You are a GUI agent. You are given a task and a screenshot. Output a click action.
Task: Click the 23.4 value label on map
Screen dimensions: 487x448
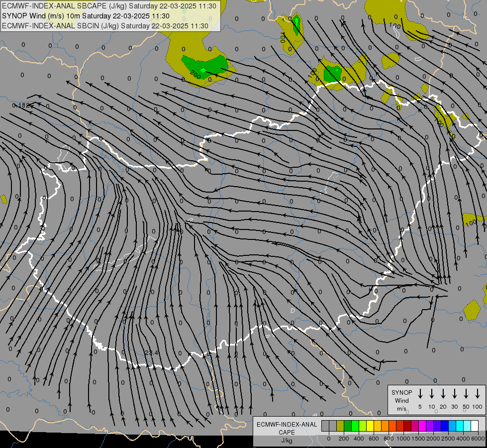pyautogui.click(x=151, y=352)
